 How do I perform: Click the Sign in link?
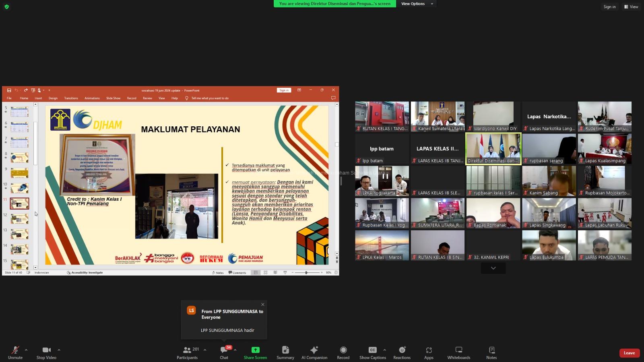pos(609,7)
